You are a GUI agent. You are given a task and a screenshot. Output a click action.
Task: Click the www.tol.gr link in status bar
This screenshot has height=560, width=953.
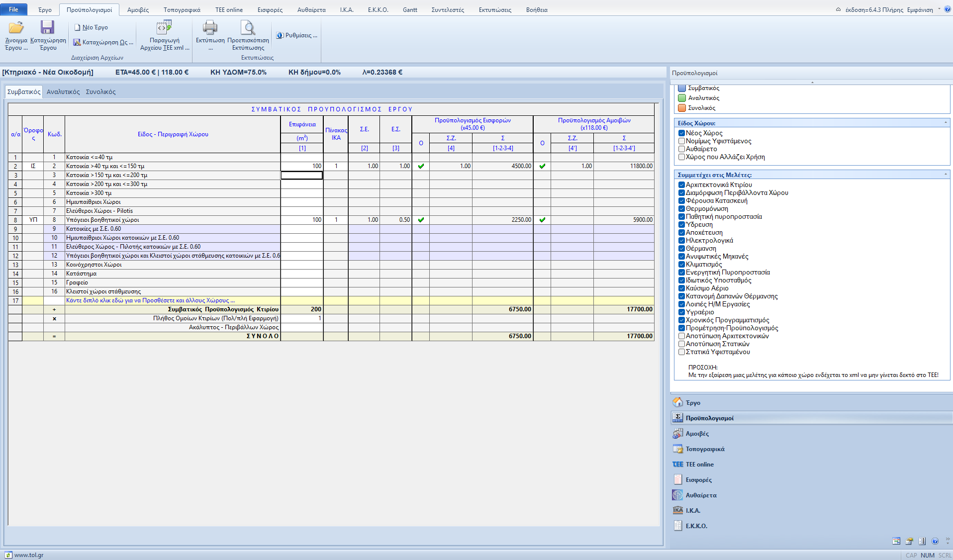click(29, 555)
